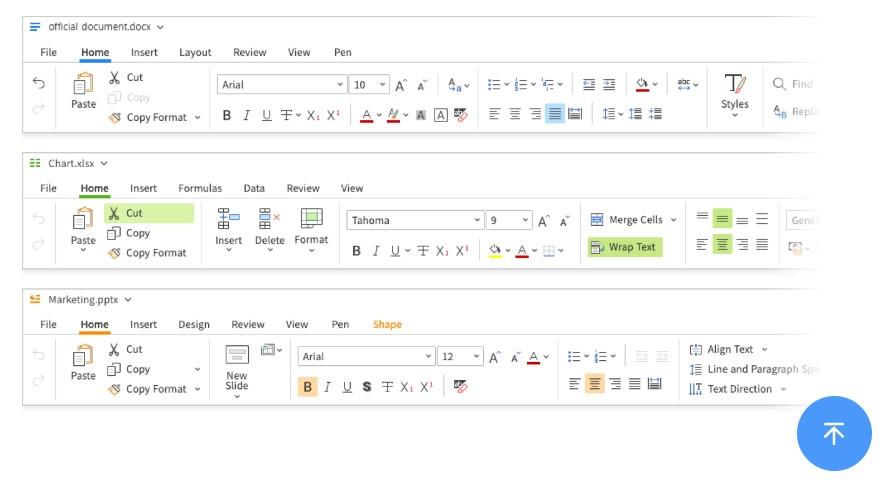Click the clear style eraser in document toolbar
This screenshot has width=887, height=482.
[x=460, y=115]
